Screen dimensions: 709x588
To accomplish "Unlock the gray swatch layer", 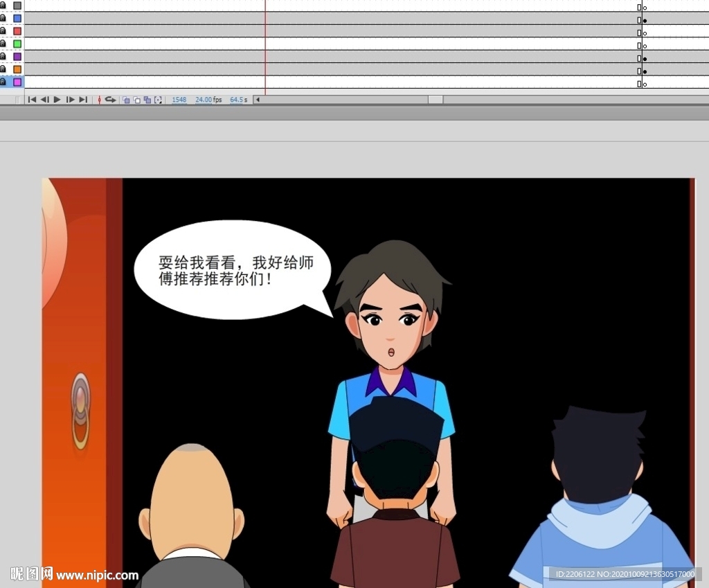I will (x=3, y=6).
